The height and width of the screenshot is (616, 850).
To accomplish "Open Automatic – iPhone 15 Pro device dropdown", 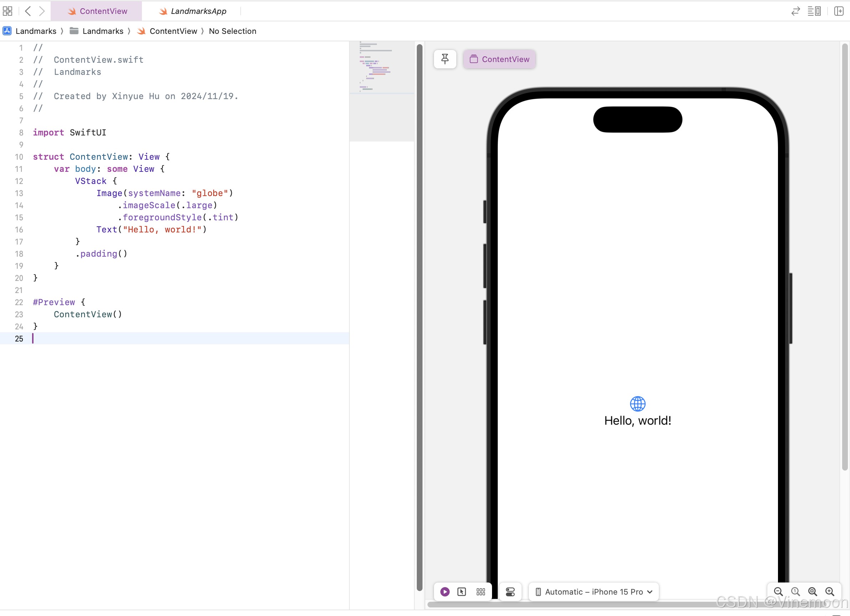I will pos(594,592).
